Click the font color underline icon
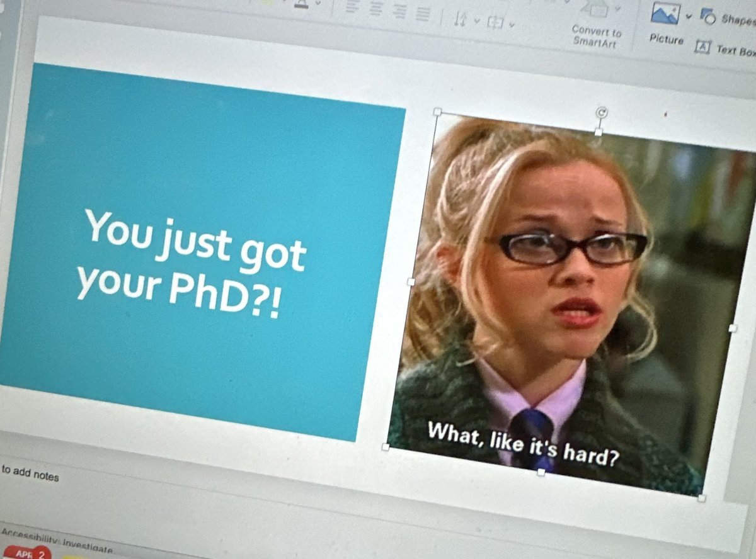 click(x=303, y=4)
